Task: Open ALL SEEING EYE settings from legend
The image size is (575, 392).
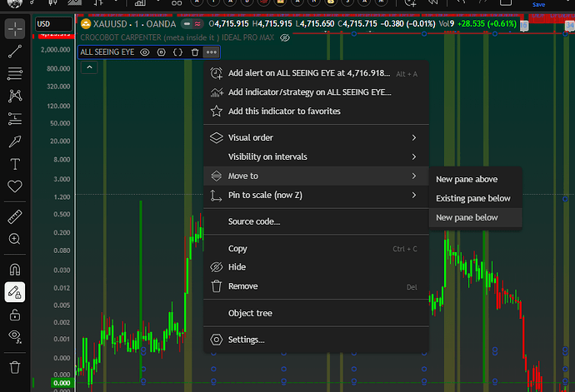Action: point(162,52)
